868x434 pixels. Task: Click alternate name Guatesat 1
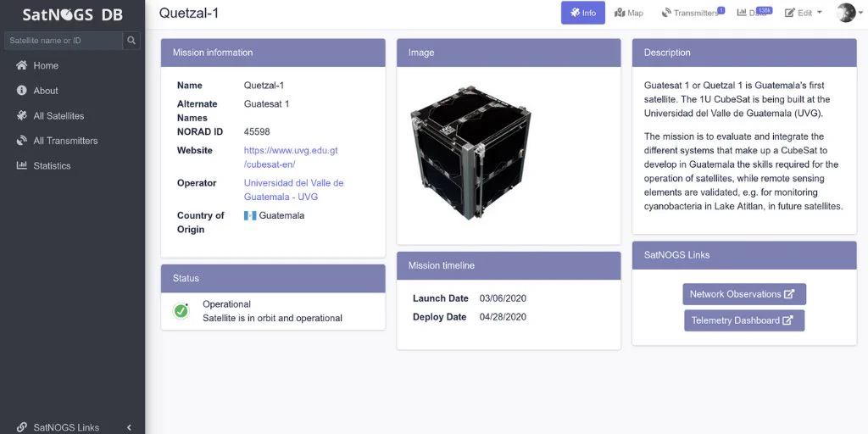(x=266, y=104)
